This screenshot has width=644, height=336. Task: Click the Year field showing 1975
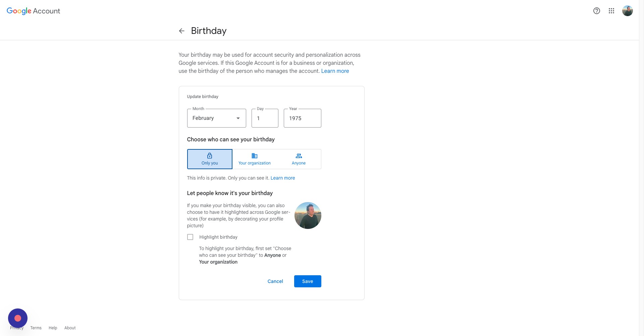[x=302, y=118]
